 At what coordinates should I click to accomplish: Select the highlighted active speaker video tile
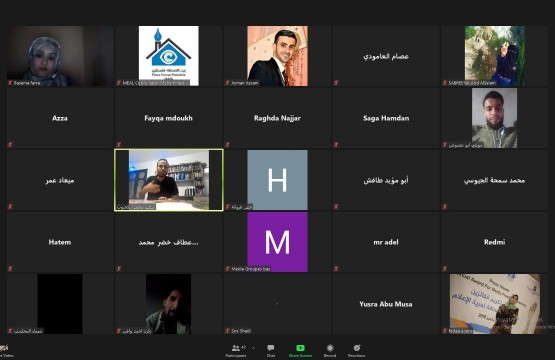168,180
